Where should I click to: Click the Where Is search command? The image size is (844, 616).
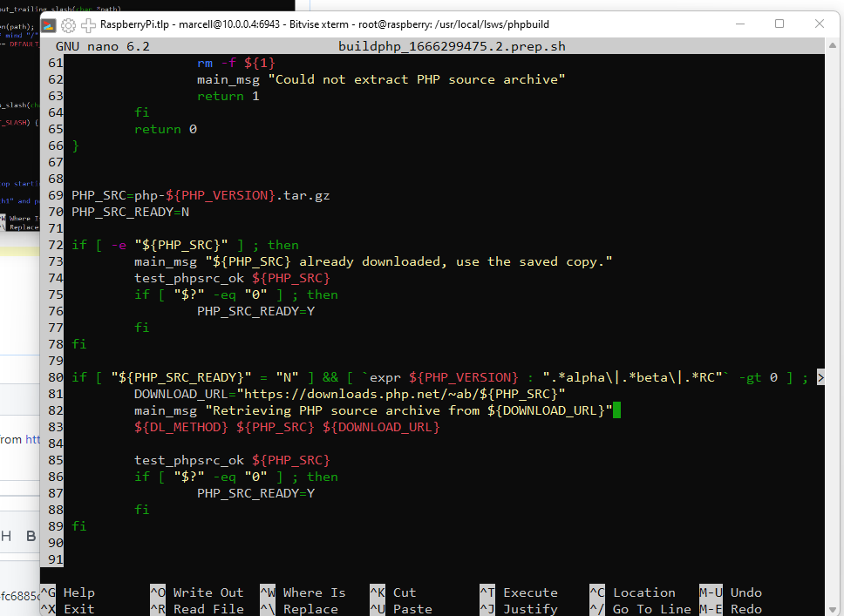(313, 592)
